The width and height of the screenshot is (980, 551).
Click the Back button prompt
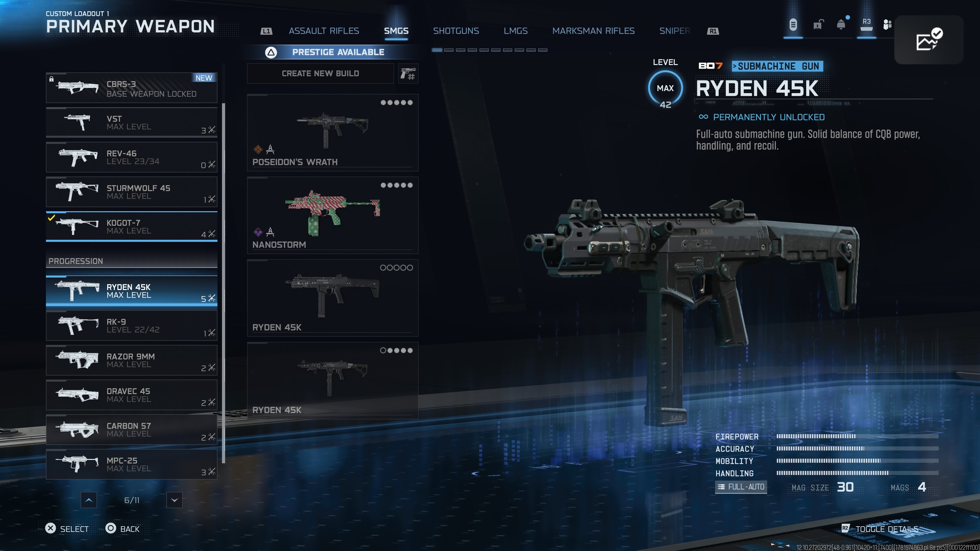pyautogui.click(x=122, y=529)
